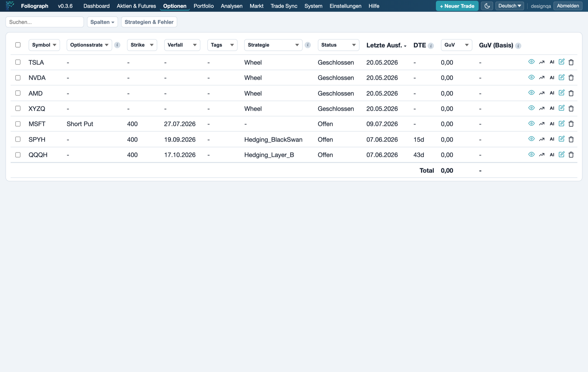This screenshot has height=372, width=588.
Task: Click the Abmelden button
Action: [568, 6]
